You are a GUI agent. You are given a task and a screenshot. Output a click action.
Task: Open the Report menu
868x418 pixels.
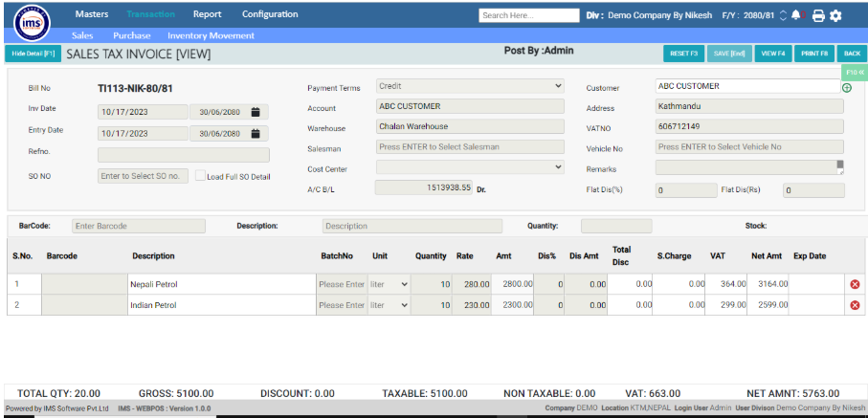pos(208,14)
